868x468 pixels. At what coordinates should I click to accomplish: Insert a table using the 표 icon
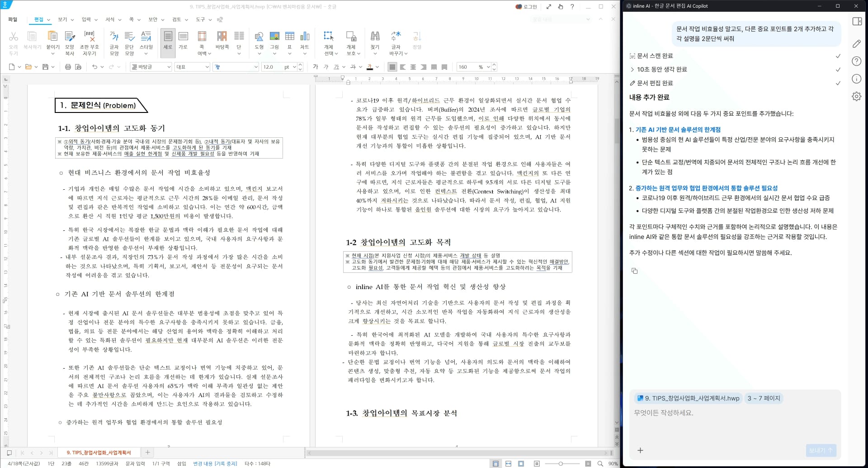pyautogui.click(x=290, y=41)
